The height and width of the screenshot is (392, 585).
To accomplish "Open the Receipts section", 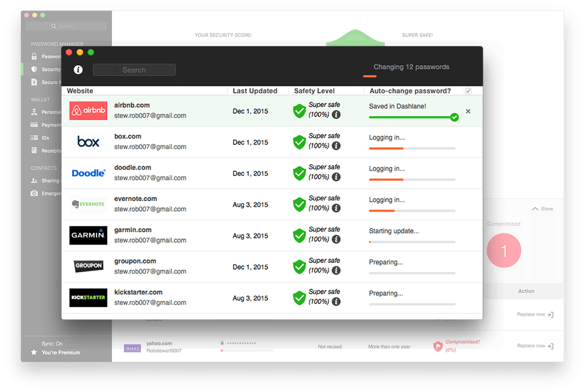I will [x=34, y=150].
